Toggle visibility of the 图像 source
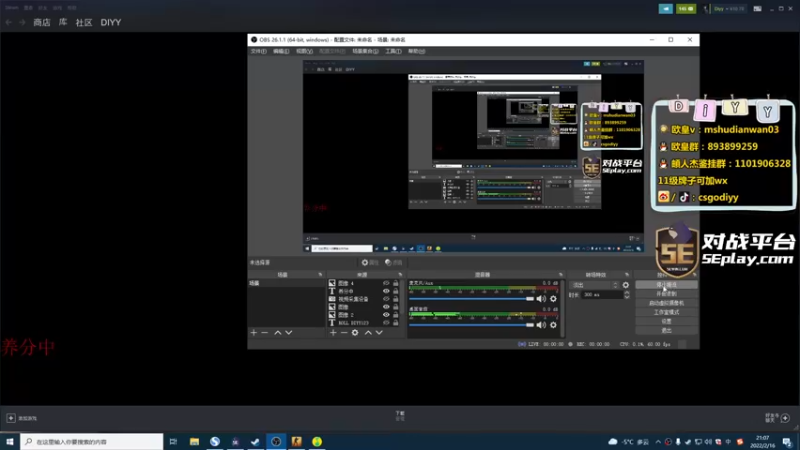 (x=386, y=307)
